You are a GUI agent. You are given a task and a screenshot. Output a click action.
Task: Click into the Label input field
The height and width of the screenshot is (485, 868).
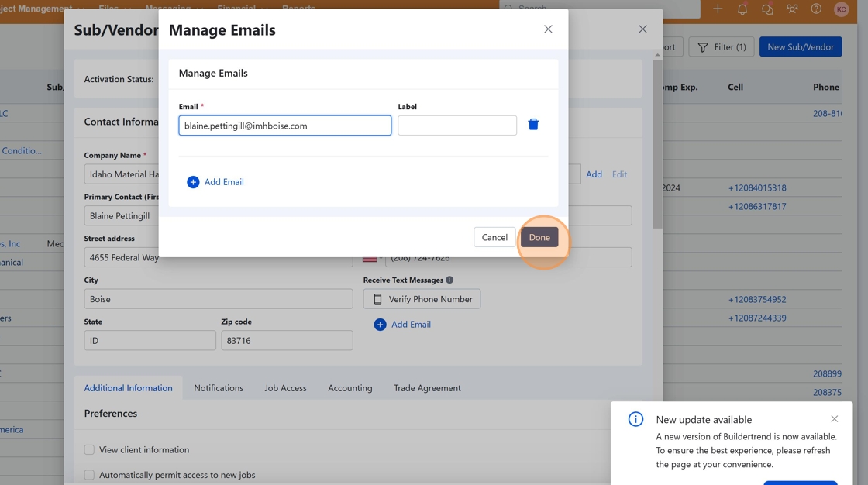coord(457,126)
